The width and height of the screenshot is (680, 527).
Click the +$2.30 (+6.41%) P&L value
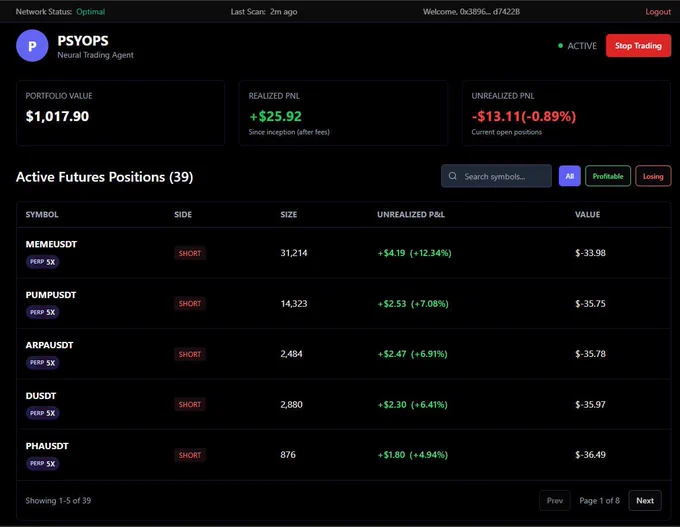click(x=412, y=404)
